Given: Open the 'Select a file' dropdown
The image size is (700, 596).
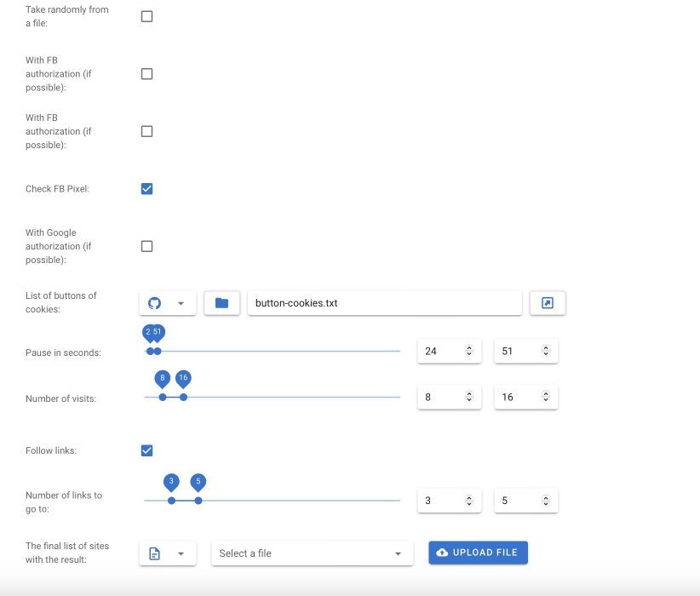Looking at the screenshot, I should point(312,553).
